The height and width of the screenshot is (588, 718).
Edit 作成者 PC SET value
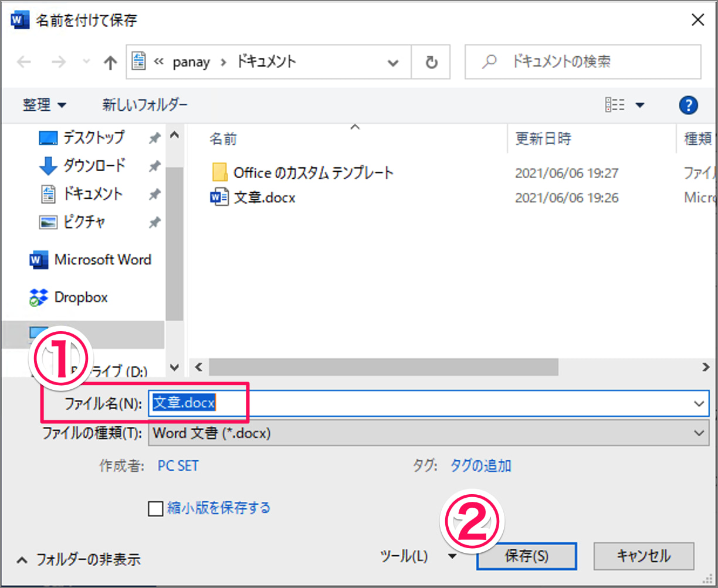(x=178, y=466)
